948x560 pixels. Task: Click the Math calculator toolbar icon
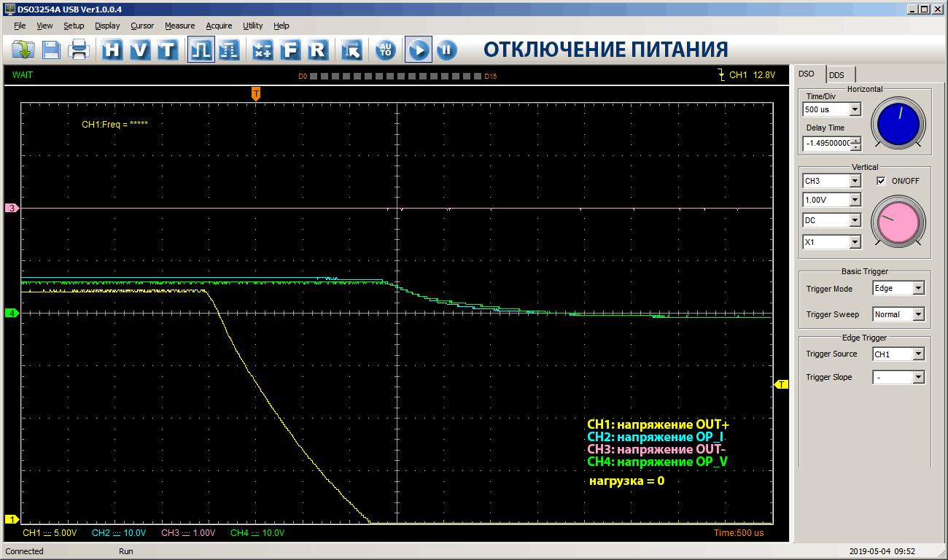[263, 50]
